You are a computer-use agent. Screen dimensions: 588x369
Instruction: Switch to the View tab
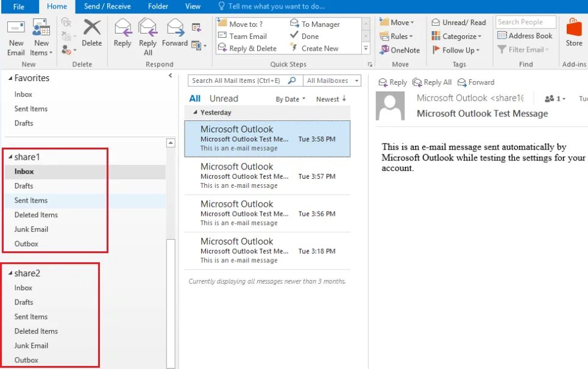[193, 6]
